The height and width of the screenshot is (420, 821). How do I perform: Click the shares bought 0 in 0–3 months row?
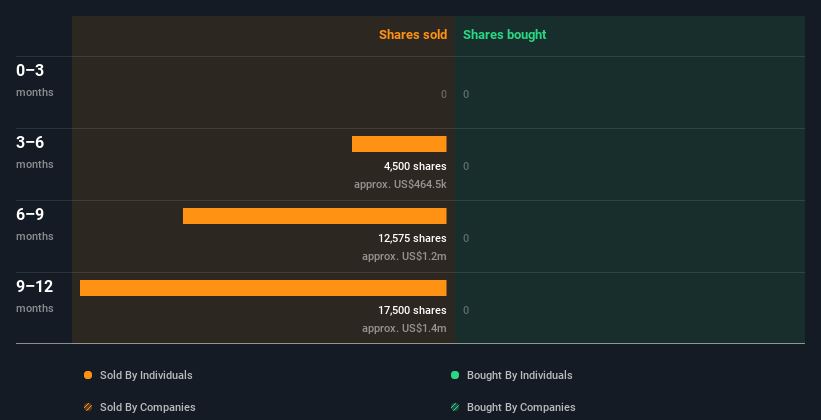(x=466, y=94)
